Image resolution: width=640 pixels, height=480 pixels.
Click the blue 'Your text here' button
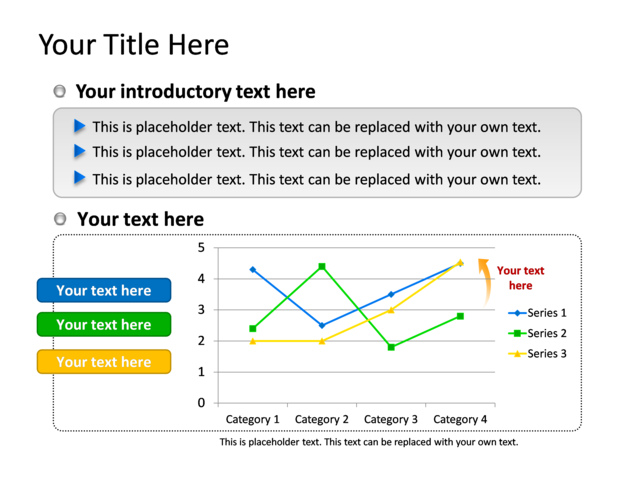pos(104,290)
